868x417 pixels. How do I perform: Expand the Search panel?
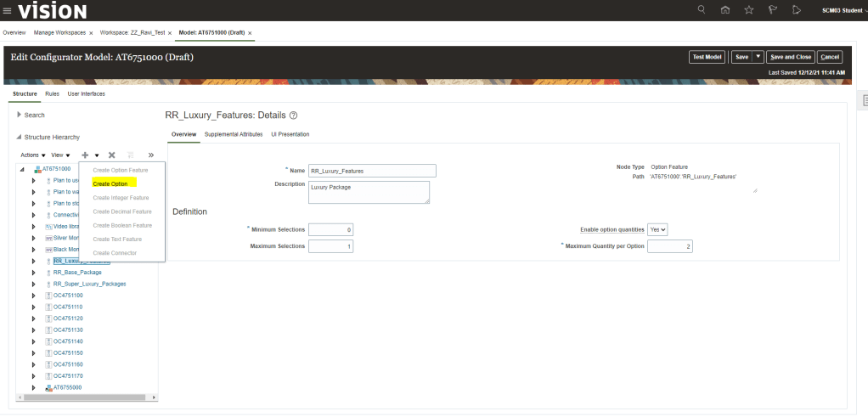click(x=19, y=115)
